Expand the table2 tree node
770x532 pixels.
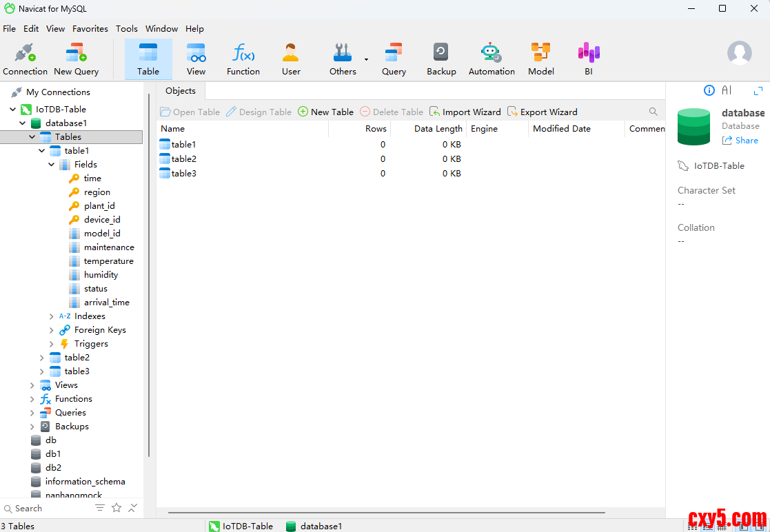pos(42,358)
